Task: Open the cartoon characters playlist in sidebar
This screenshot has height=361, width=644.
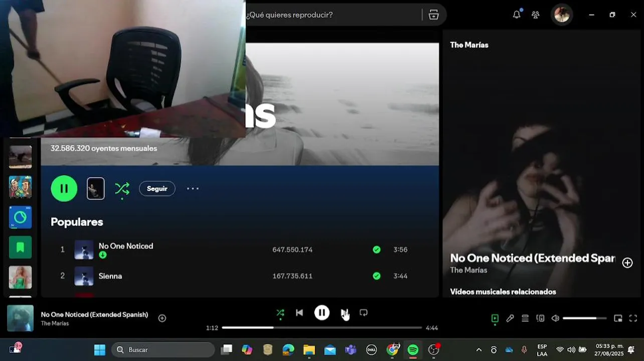Action: 20,187
